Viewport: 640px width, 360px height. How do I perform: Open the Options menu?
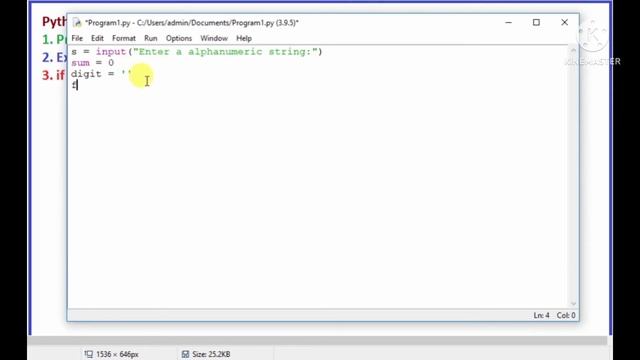179,38
